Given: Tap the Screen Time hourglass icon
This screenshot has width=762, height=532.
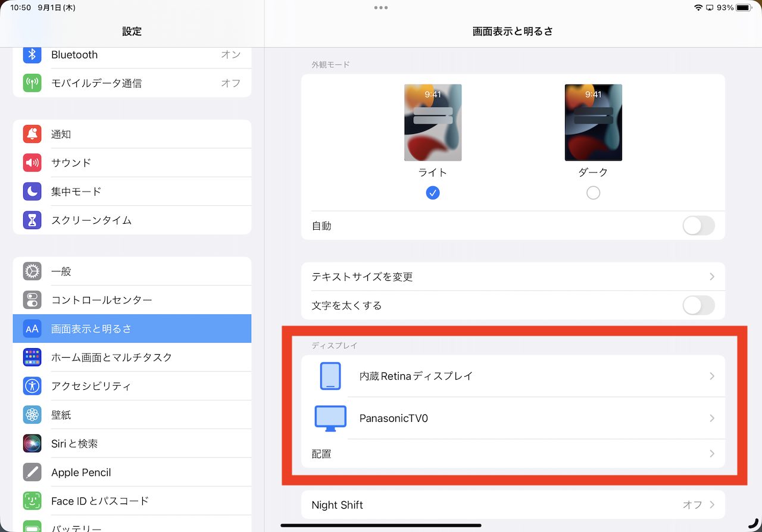Looking at the screenshot, I should (x=32, y=220).
